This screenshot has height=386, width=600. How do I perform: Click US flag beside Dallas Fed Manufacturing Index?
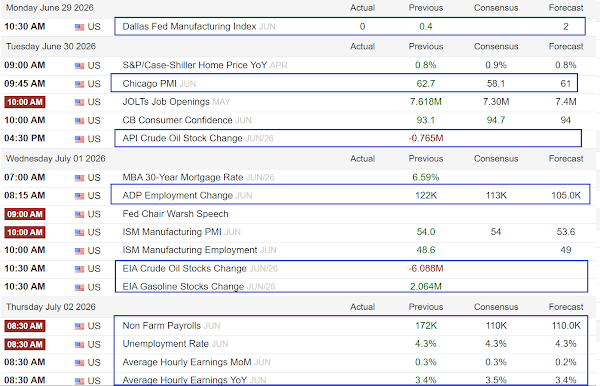coord(79,27)
